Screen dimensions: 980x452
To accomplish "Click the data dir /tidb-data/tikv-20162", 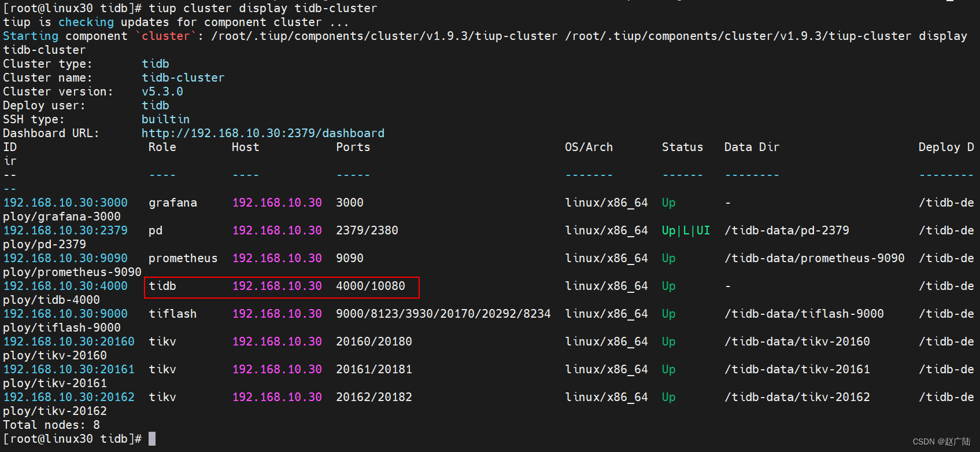I will 797,397.
